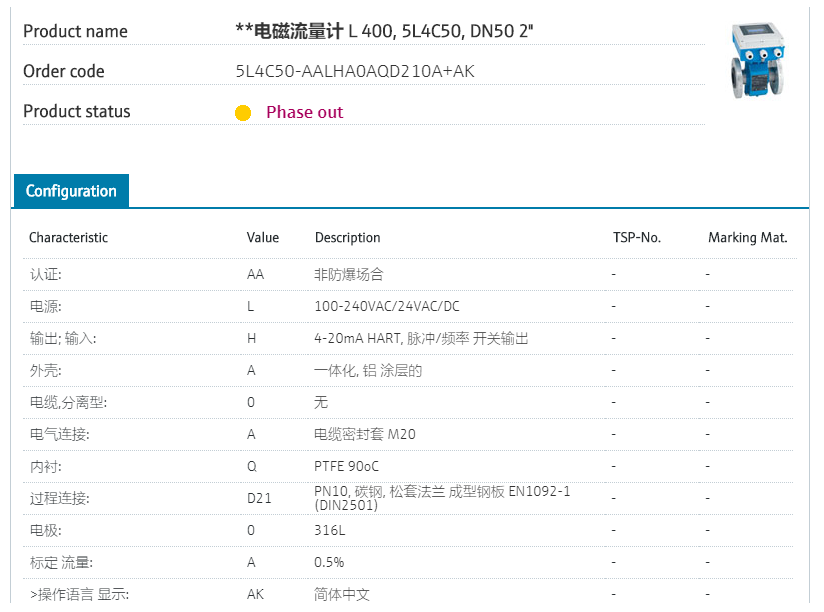Click the Marking Mat. column header
The width and height of the screenshot is (824, 612).
pyautogui.click(x=748, y=238)
